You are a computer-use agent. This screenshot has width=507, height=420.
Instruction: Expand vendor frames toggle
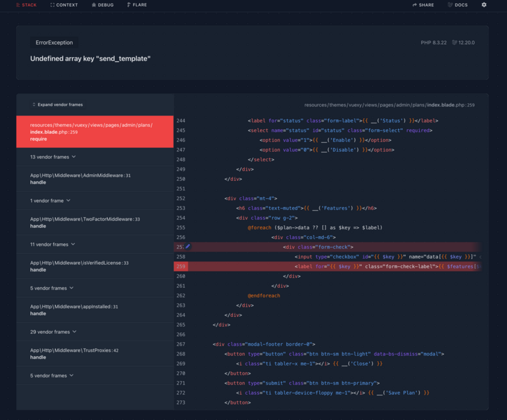coord(57,104)
